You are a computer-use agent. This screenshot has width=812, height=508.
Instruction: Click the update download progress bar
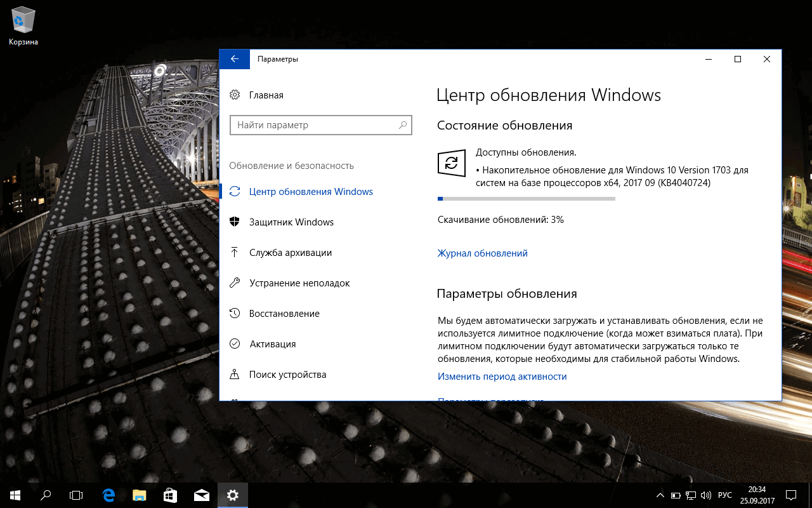click(527, 199)
